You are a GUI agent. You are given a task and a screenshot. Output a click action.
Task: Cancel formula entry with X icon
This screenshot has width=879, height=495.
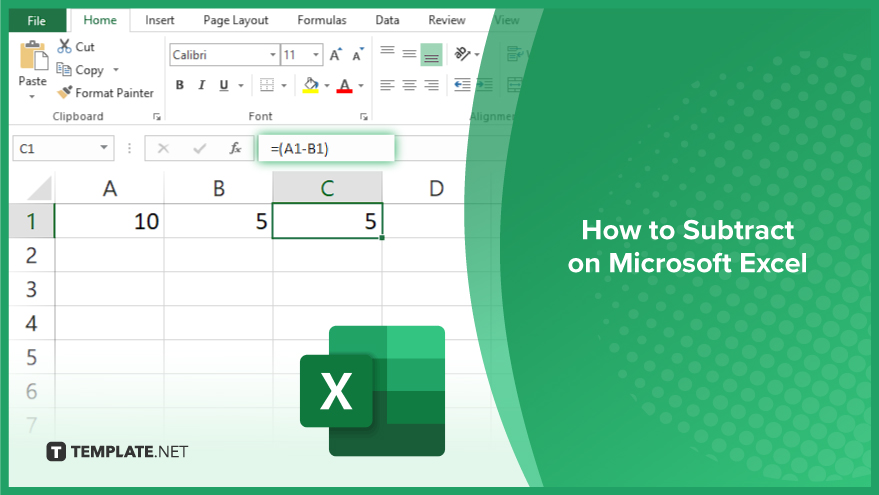(163, 149)
